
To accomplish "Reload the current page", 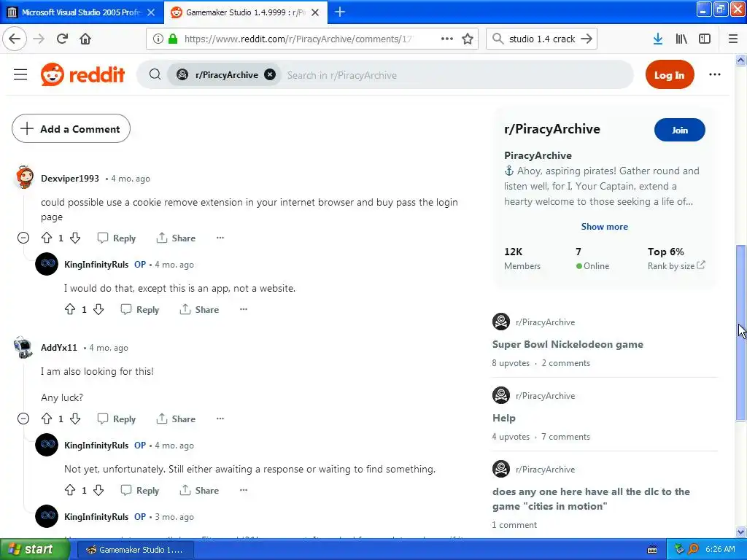I will click(62, 39).
